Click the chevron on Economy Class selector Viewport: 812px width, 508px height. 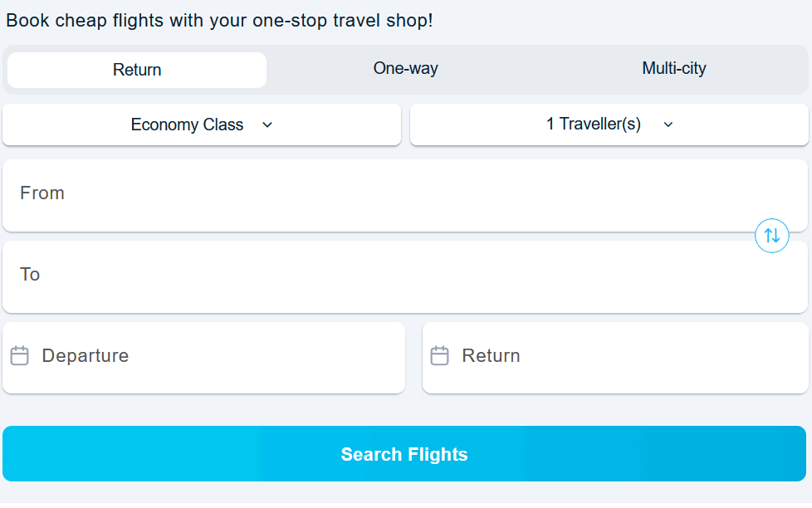pyautogui.click(x=267, y=124)
